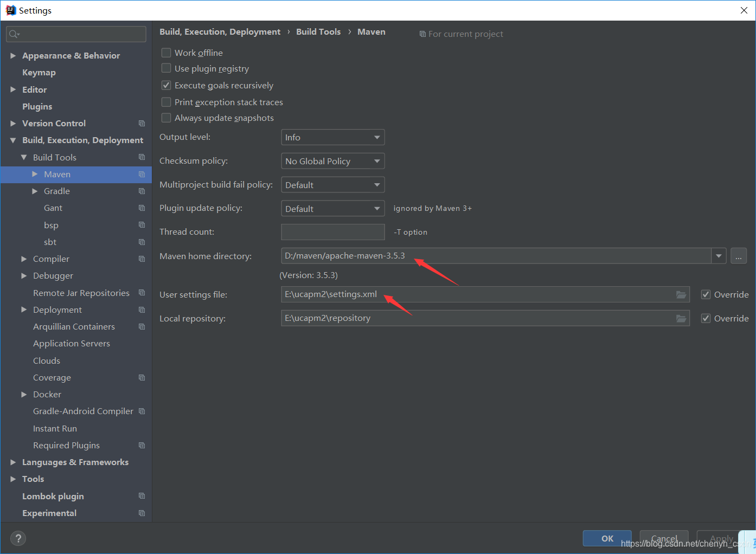756x554 pixels.
Task: Toggle Override for Local repository
Action: (706, 318)
